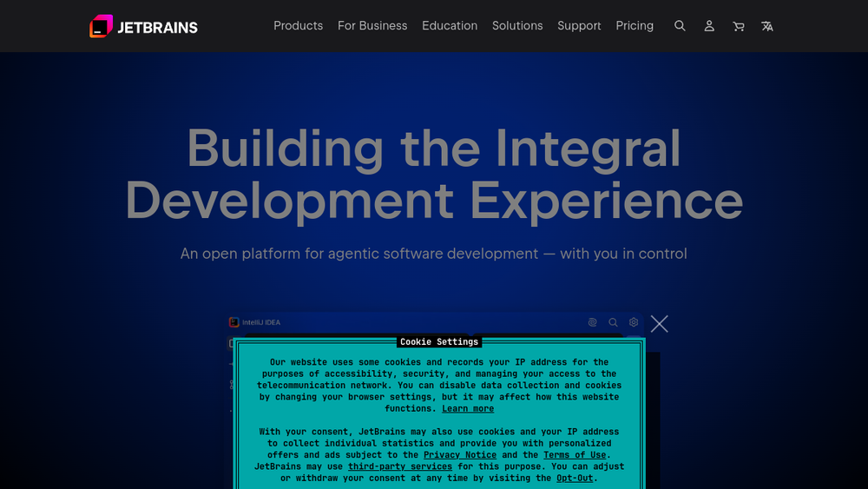The width and height of the screenshot is (868, 489).
Task: Click the settings gear in the IntelliJ IDEA window
Action: pos(634,322)
